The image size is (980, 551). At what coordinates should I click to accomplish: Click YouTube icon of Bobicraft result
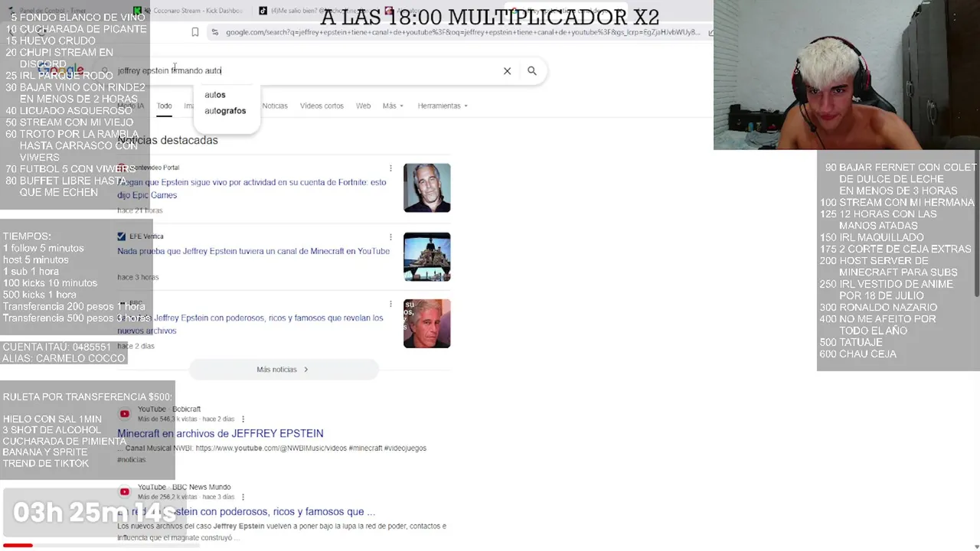(124, 414)
